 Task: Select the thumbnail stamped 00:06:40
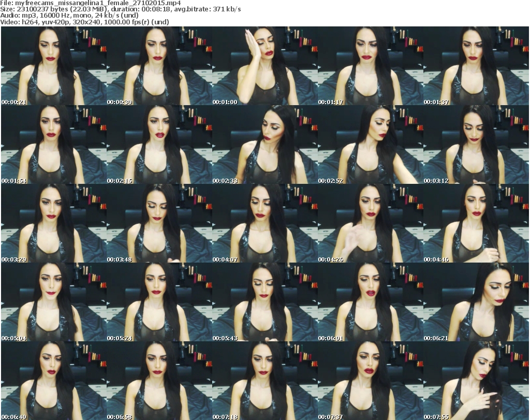[x=54, y=381]
